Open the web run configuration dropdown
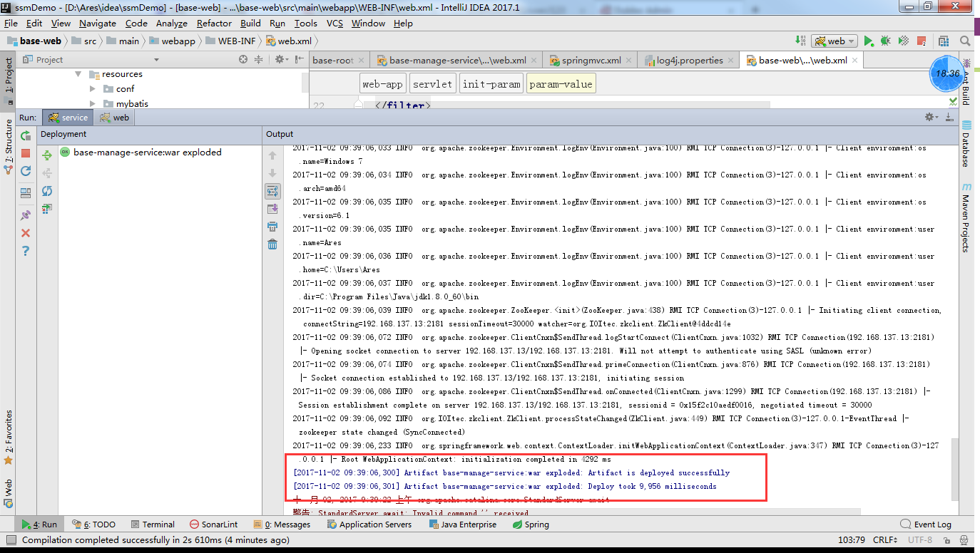Screen dimensions: 980x553 834,41
